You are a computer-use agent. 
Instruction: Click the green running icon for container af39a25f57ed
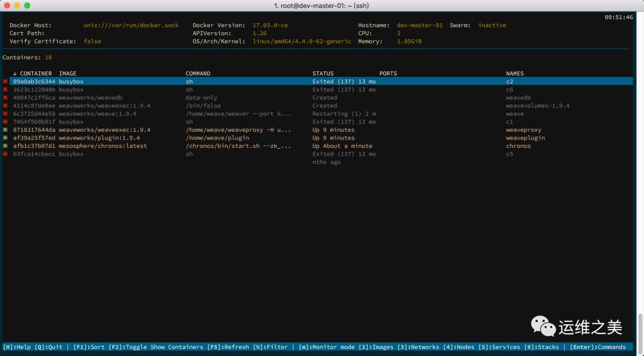(x=5, y=138)
